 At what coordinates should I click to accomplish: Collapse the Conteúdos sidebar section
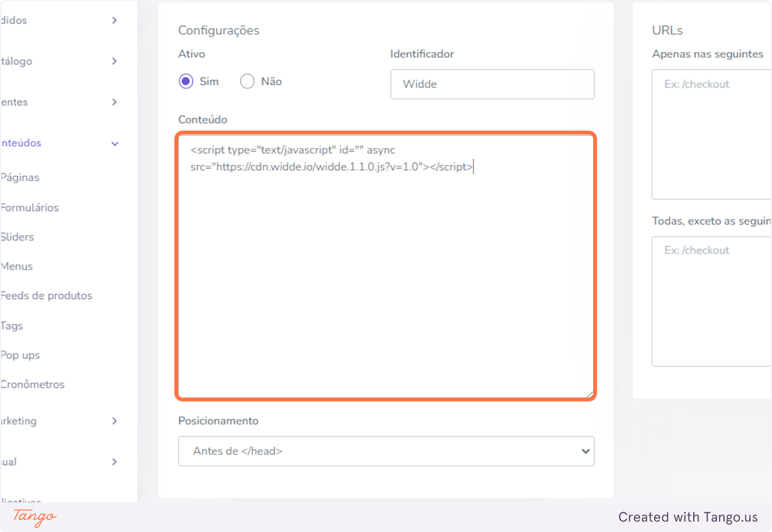point(115,143)
